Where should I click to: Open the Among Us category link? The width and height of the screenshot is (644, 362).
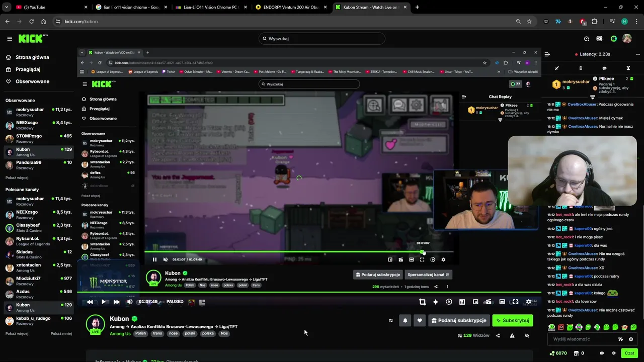point(120,333)
